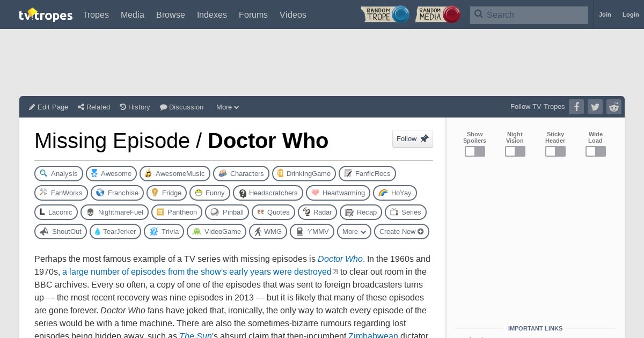Open the DrinkingGame subpage
This screenshot has width=644, height=338.
(304, 174)
